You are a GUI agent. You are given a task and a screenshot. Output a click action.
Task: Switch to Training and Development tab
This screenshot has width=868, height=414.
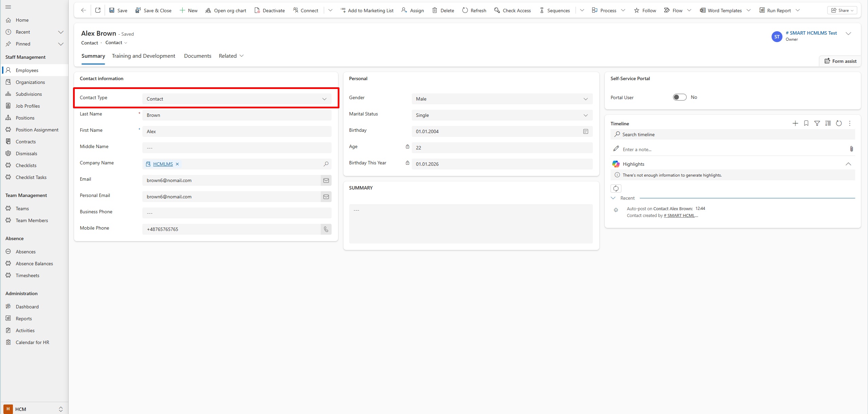tap(143, 56)
